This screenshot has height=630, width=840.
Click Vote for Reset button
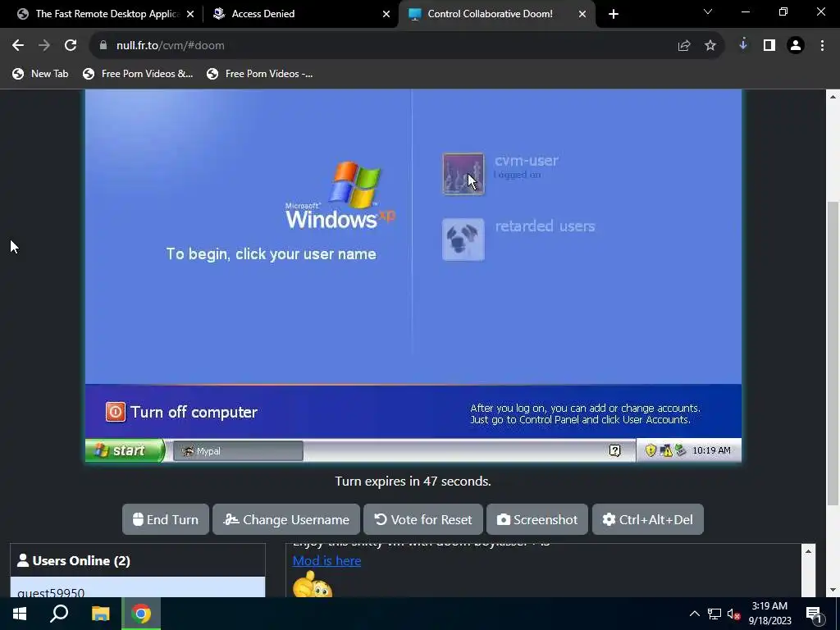click(423, 519)
